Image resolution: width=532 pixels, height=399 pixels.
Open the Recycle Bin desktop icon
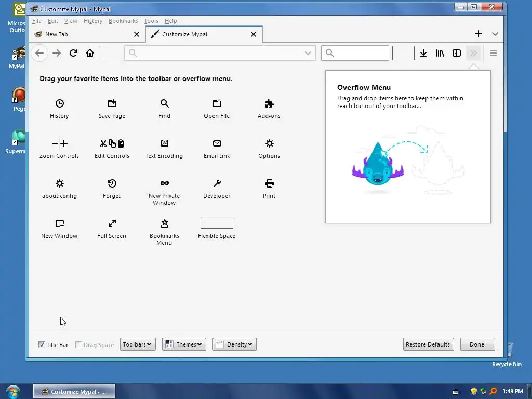click(507, 354)
